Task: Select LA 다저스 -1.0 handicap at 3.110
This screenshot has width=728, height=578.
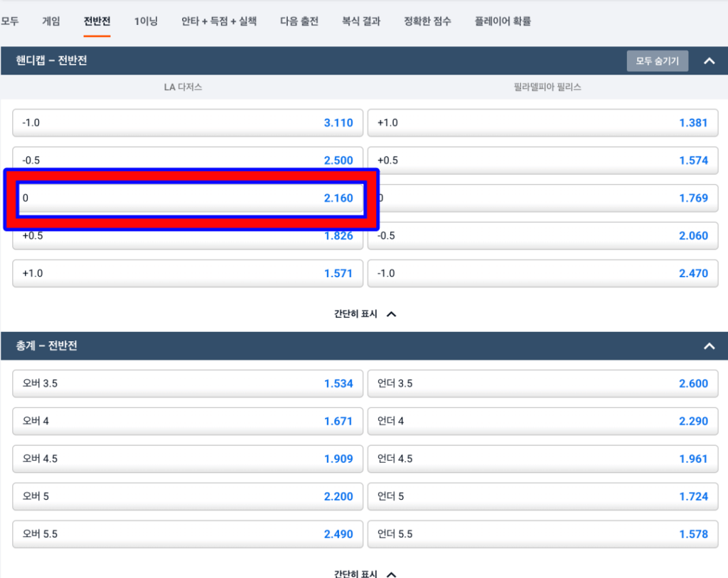Action: pyautogui.click(x=188, y=122)
